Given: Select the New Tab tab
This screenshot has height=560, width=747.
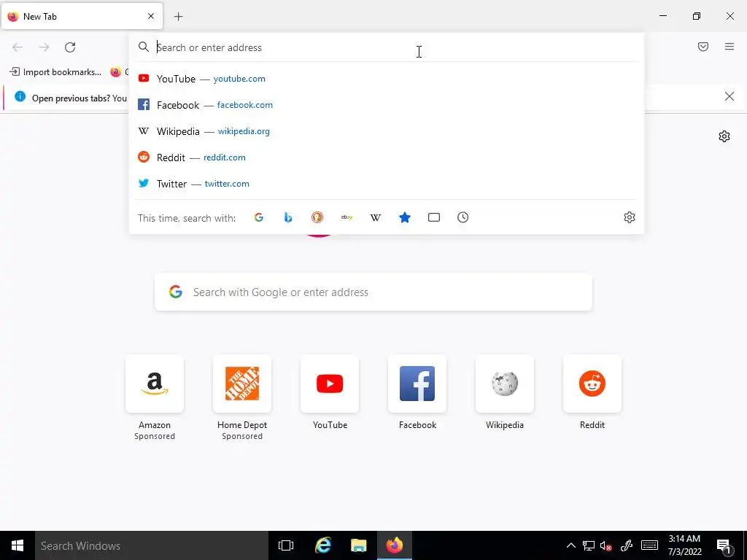Looking at the screenshot, I should point(82,16).
